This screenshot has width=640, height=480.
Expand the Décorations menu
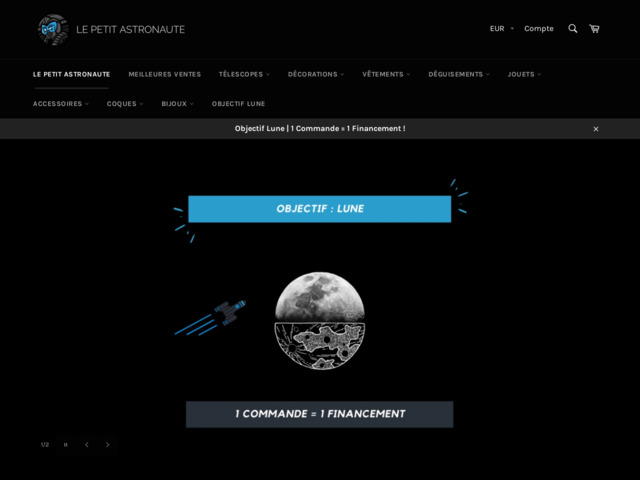315,74
